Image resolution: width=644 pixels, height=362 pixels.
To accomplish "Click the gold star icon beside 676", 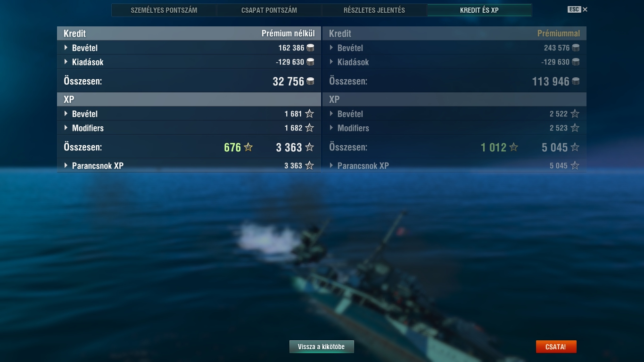I will [x=248, y=147].
